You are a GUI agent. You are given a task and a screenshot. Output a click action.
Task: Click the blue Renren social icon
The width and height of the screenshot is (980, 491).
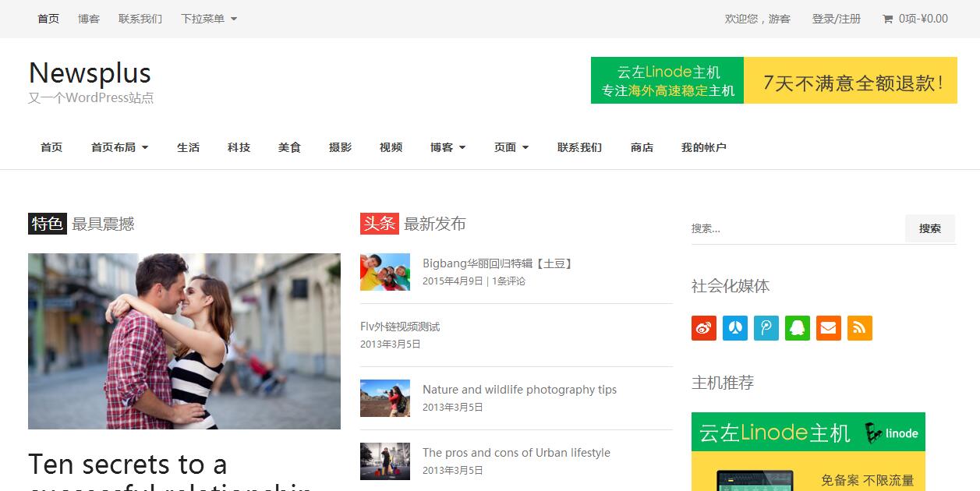[x=735, y=328]
